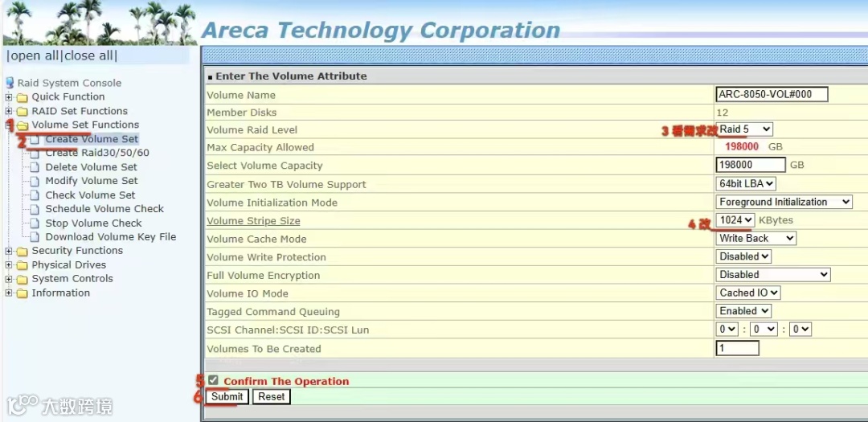The image size is (868, 422).
Task: Open the Volume Write Protection dropdown
Action: [743, 256]
